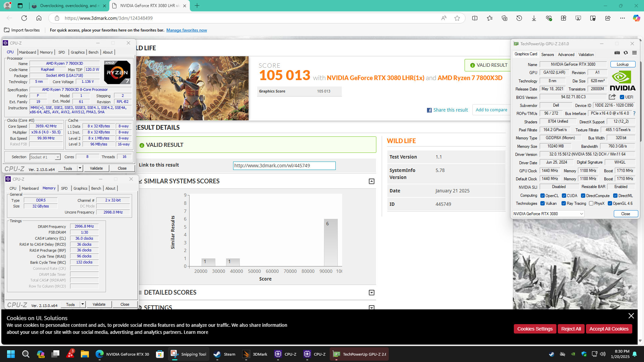The width and height of the screenshot is (644, 362).
Task: Collapse Similar Systems Scores section
Action: (x=372, y=181)
